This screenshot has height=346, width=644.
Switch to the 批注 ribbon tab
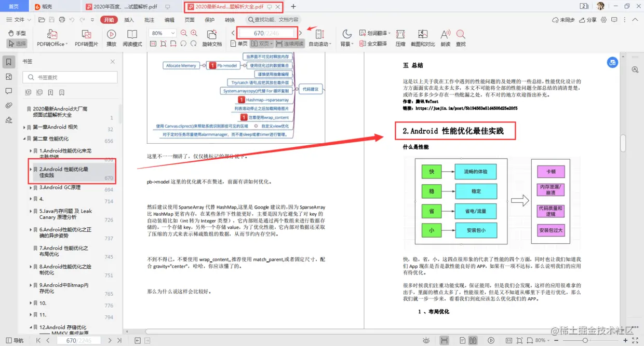pyautogui.click(x=149, y=20)
